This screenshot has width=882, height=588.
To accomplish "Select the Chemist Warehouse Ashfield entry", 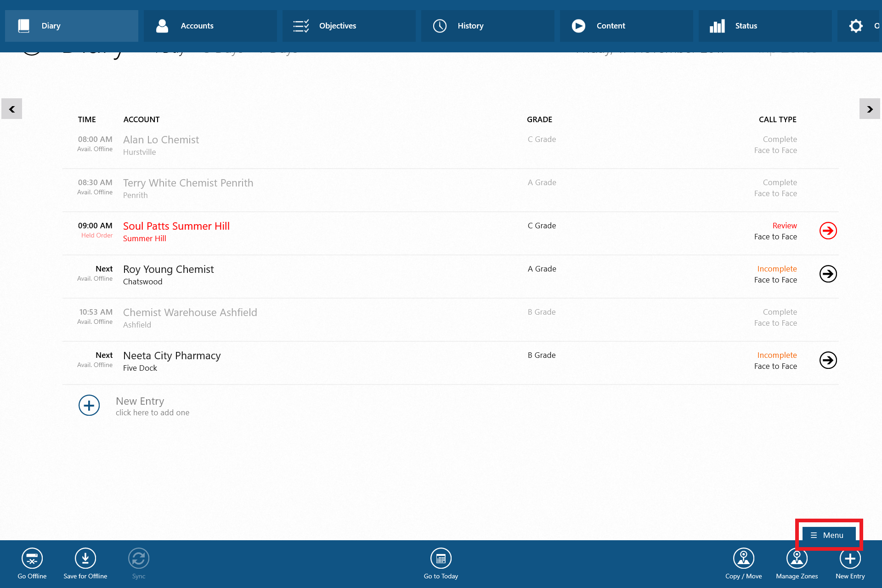I will (x=190, y=313).
